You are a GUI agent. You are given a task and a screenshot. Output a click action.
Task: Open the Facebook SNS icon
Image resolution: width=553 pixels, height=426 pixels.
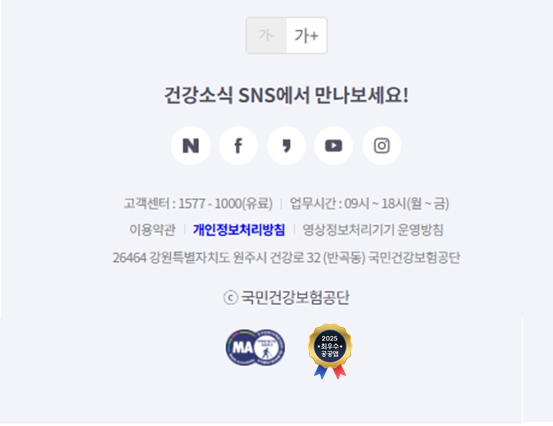point(238,146)
